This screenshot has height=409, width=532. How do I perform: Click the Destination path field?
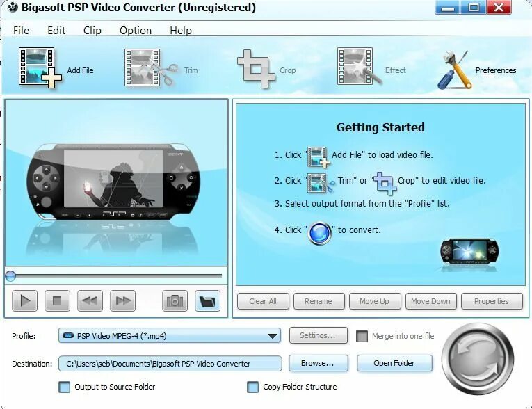(170, 364)
